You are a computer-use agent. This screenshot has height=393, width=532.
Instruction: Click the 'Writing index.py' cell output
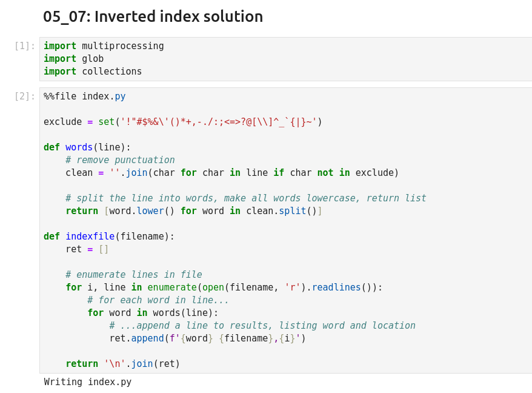[88, 382]
